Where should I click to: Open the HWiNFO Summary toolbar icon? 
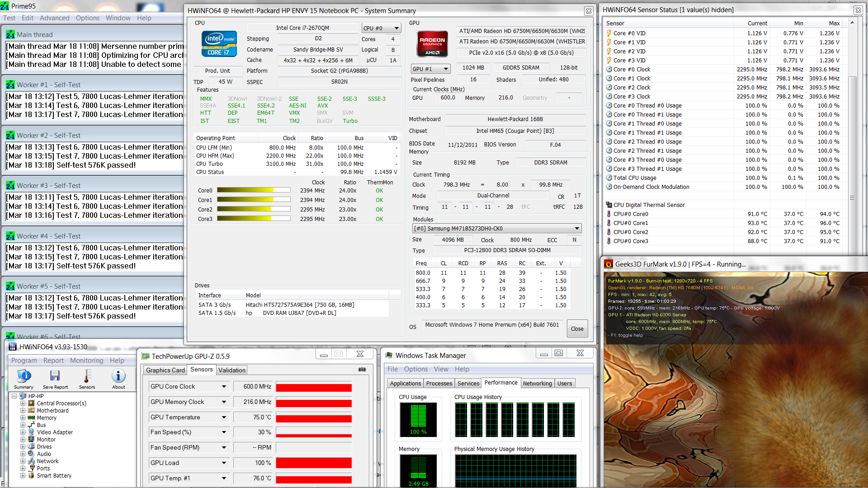(x=24, y=376)
